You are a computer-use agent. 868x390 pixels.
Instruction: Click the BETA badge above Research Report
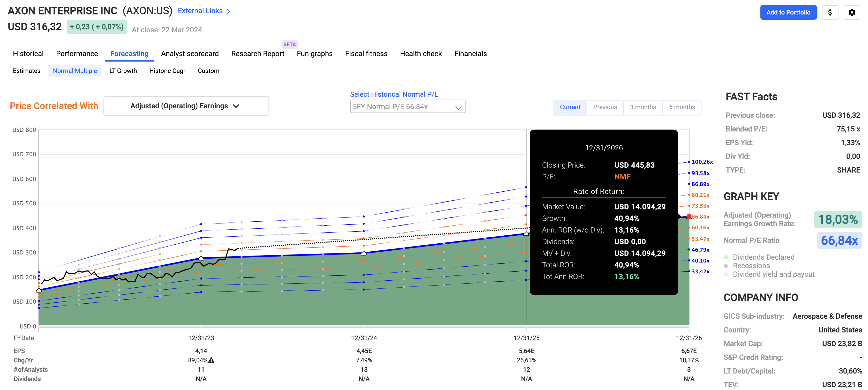click(289, 44)
